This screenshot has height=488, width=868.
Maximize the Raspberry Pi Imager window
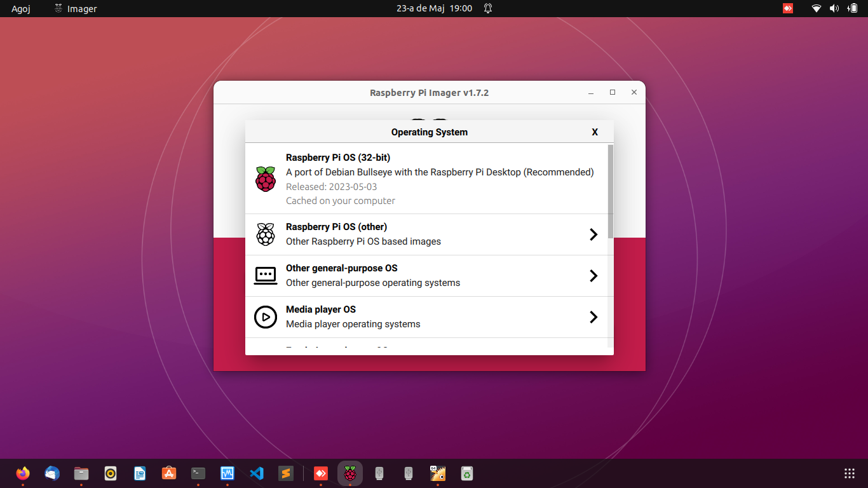tap(613, 93)
